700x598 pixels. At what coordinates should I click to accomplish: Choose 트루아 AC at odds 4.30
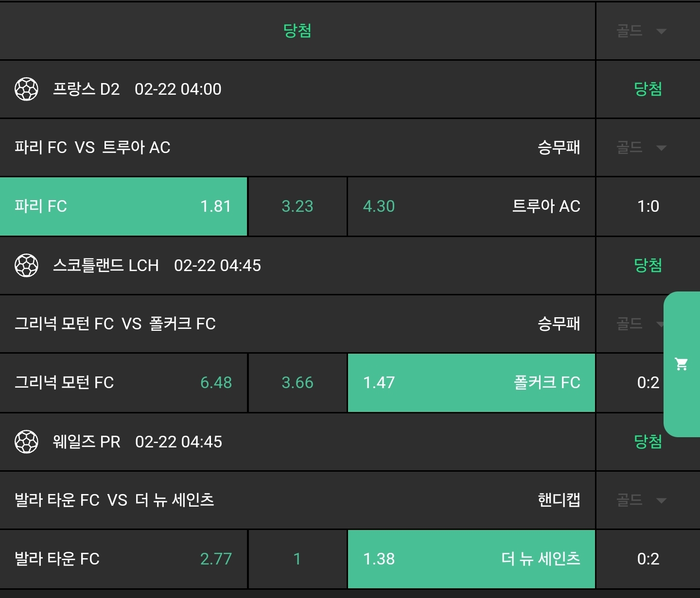click(x=471, y=206)
